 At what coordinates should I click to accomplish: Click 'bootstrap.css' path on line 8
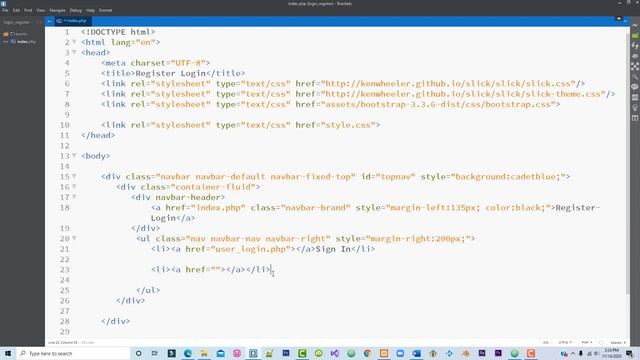(518, 104)
